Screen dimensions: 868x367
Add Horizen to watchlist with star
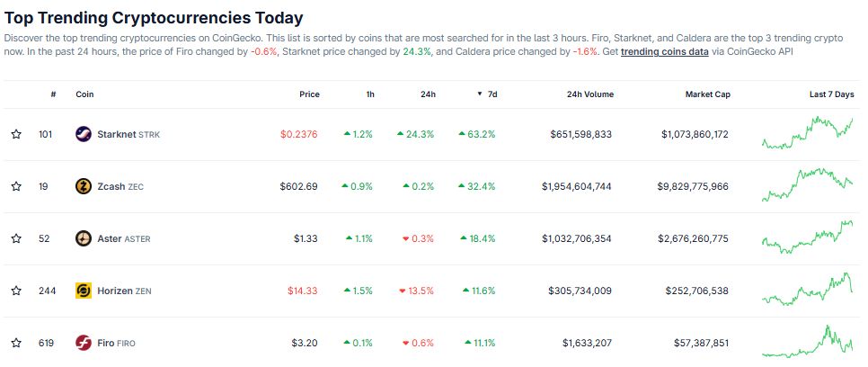(16, 291)
